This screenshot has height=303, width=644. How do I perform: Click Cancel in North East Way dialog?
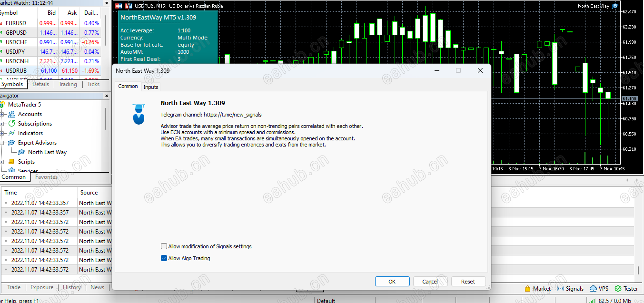click(x=430, y=282)
